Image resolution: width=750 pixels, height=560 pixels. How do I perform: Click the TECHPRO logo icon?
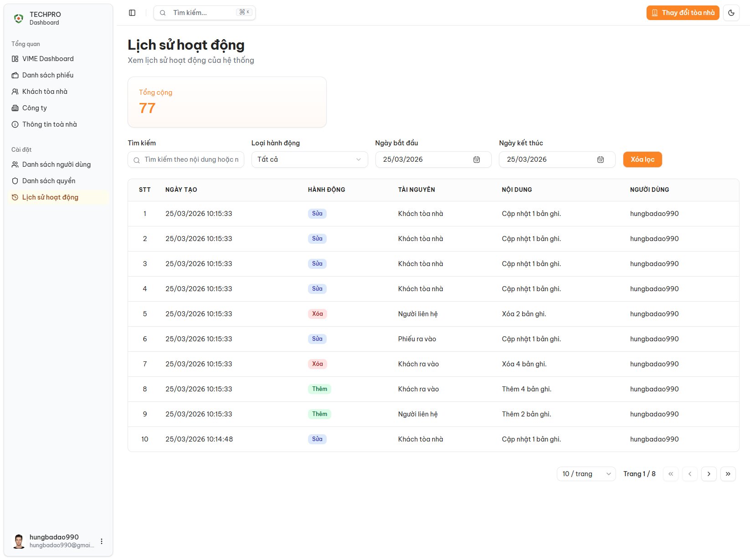(x=19, y=18)
